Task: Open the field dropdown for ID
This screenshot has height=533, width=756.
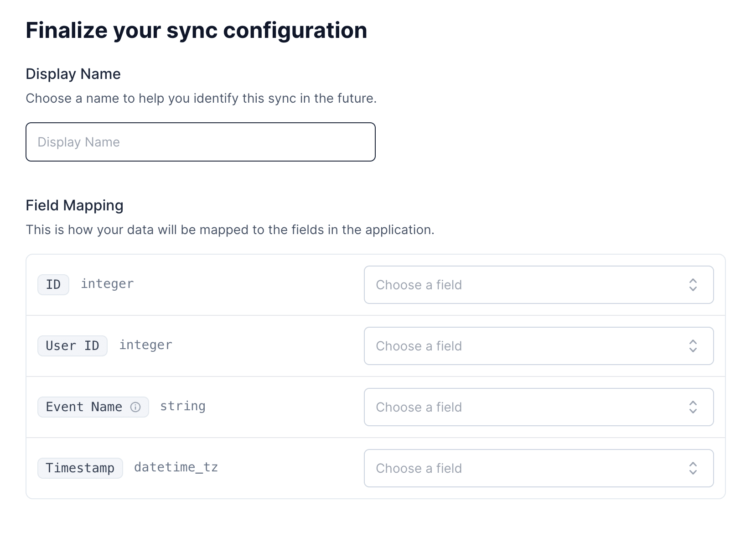Action: coord(538,285)
